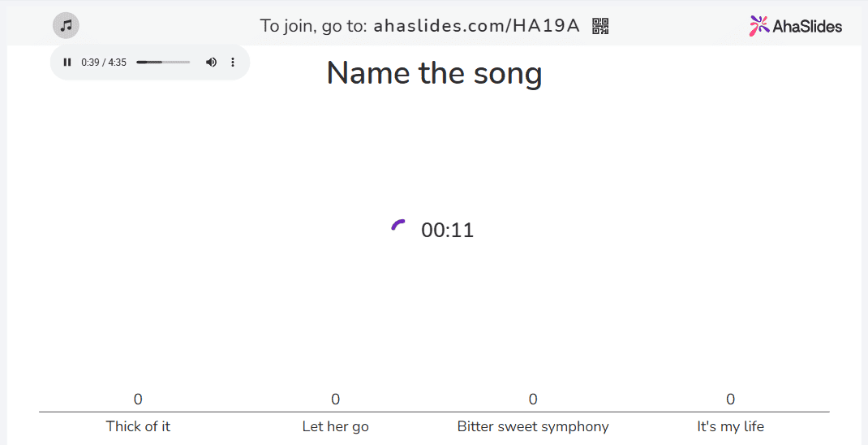Select the "Thick of it" answer
This screenshot has height=445, width=868.
138,426
